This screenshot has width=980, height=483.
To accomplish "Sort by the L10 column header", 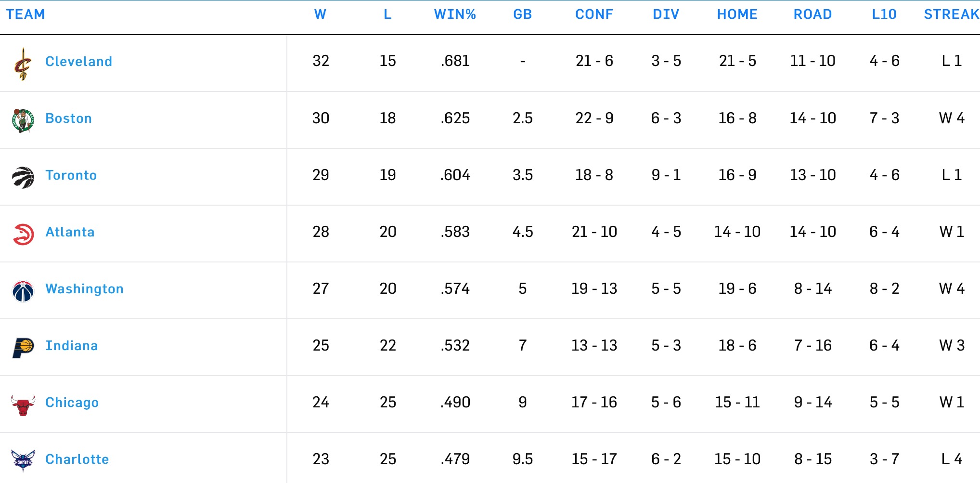I will tap(884, 14).
